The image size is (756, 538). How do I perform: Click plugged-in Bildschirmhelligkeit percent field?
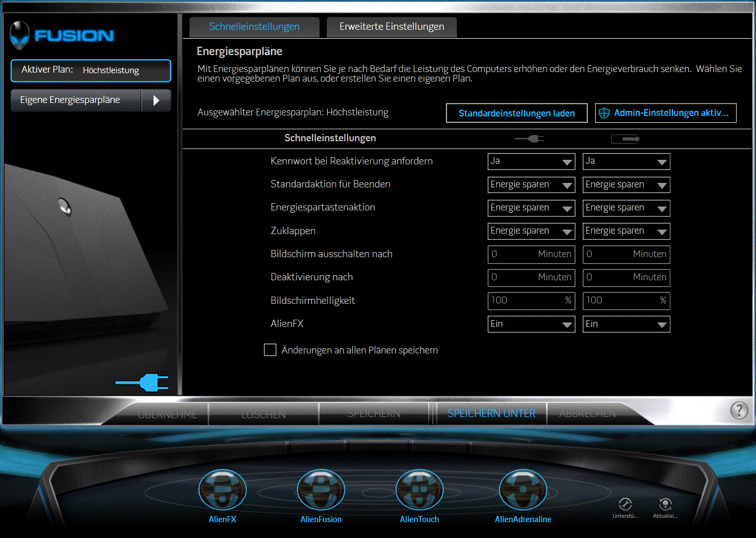532,301
